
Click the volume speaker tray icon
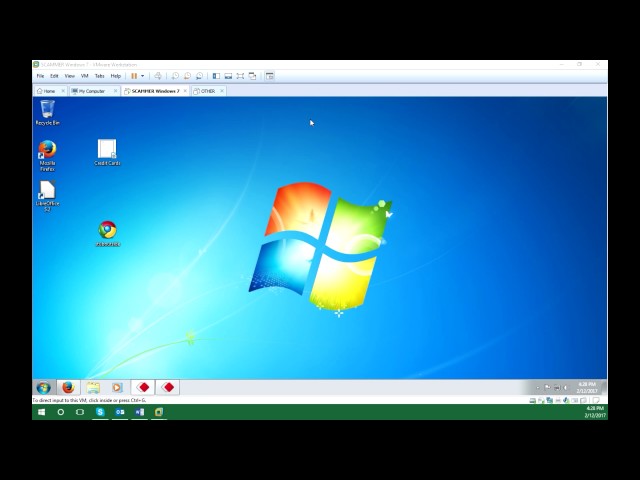click(565, 387)
